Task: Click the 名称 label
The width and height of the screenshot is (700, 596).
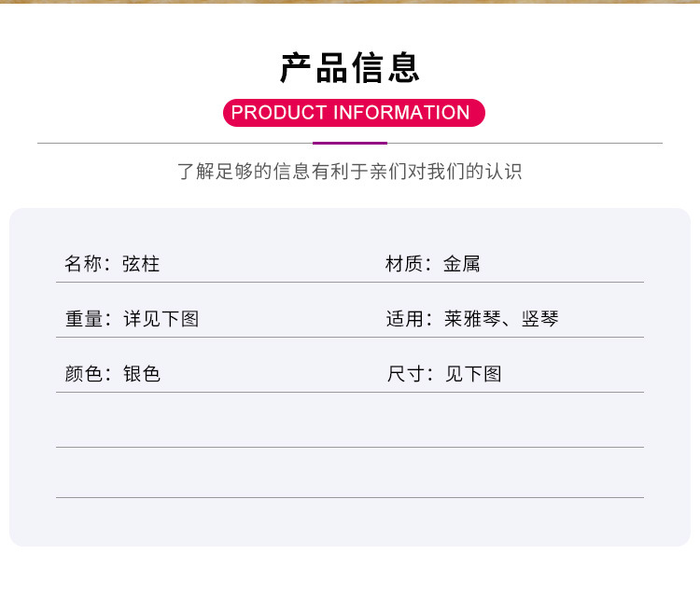Action: (82, 264)
